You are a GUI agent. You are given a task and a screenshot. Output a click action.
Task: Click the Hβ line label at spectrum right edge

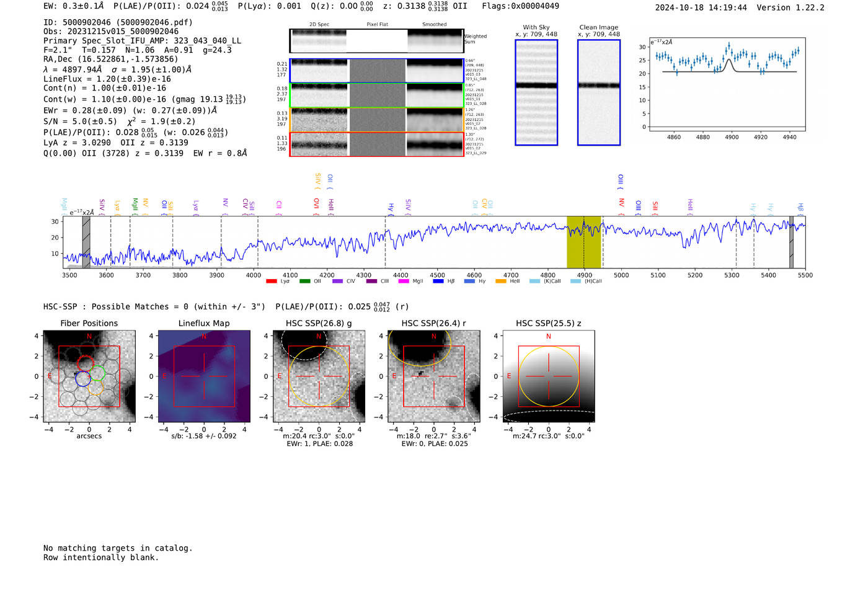(800, 208)
